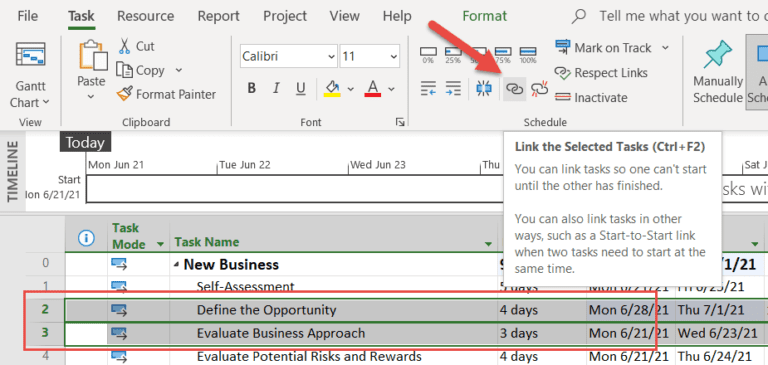Screen dimensions: 768x365
Task: Apply the yellow background fill color
Action: pyautogui.click(x=333, y=89)
